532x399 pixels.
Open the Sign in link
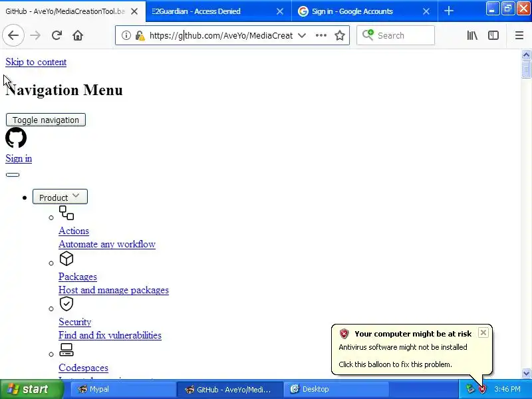click(19, 158)
